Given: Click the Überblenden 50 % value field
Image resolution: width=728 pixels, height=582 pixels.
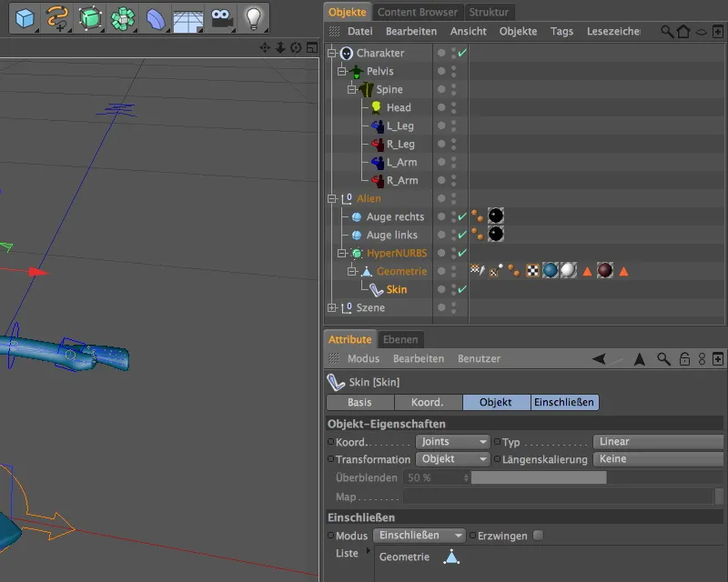Looking at the screenshot, I should 436,477.
